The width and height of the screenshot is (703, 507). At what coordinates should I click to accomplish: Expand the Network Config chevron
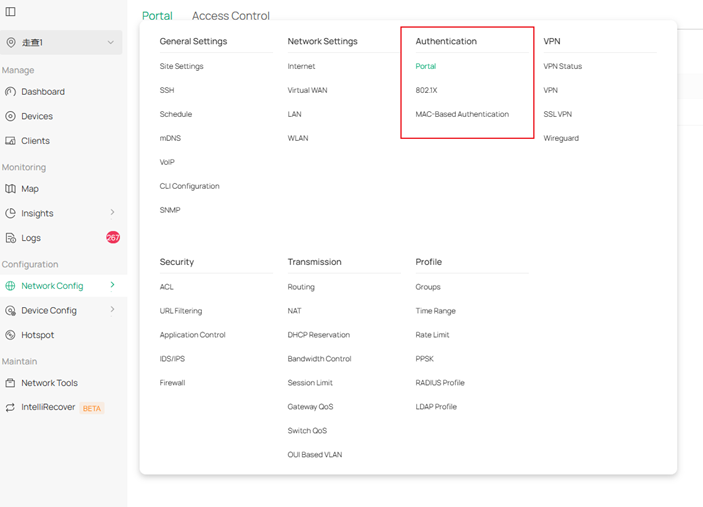click(112, 285)
